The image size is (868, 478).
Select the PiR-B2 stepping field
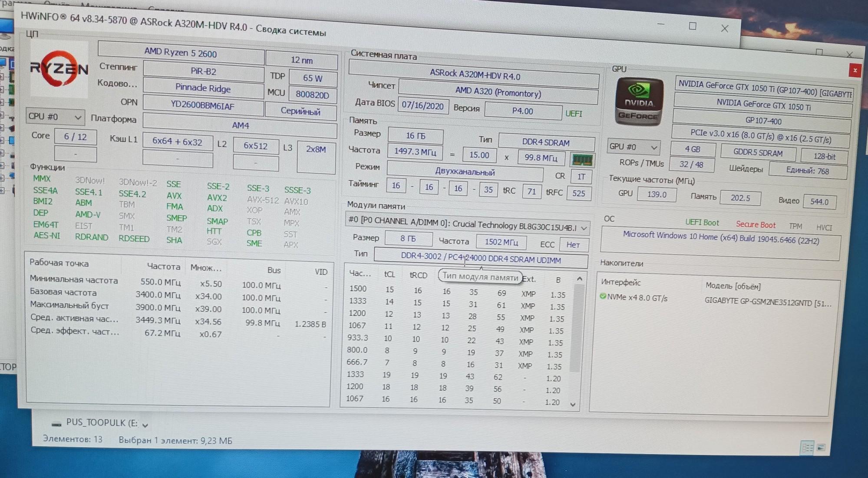[203, 71]
